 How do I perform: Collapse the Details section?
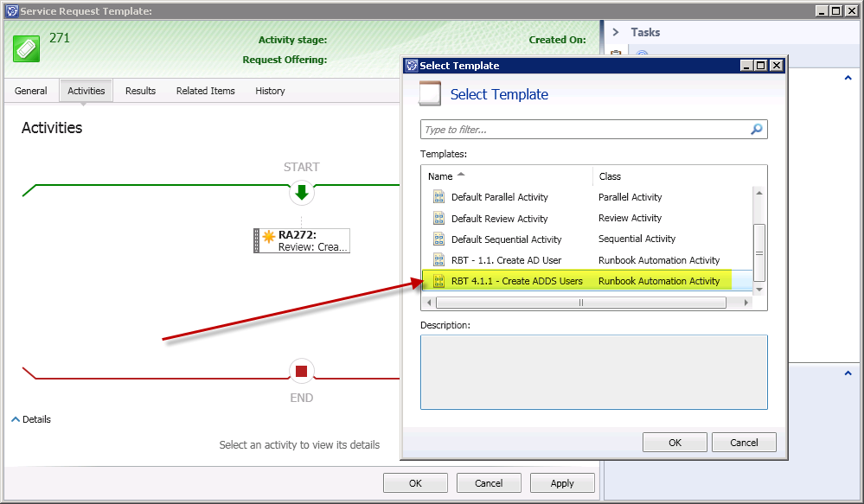16,419
